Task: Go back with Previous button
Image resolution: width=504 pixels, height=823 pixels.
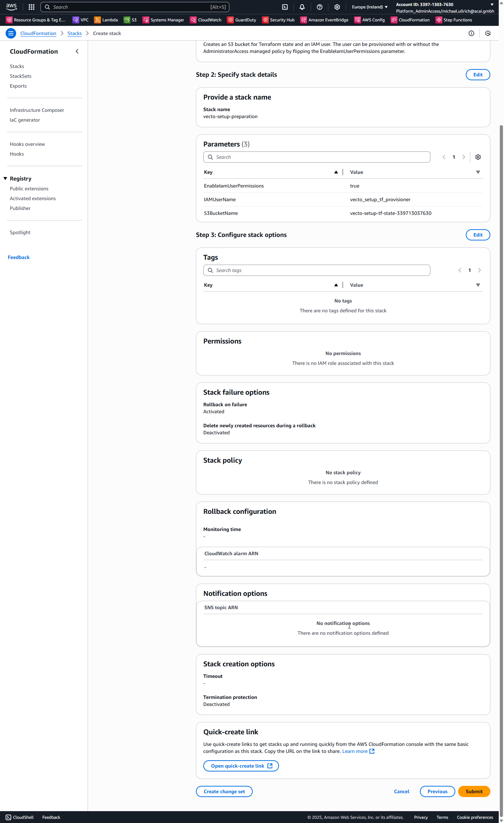Action: tap(437, 791)
